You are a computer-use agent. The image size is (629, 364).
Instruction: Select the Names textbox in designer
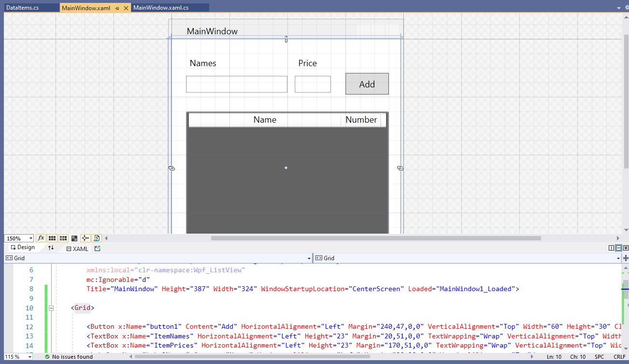click(237, 84)
